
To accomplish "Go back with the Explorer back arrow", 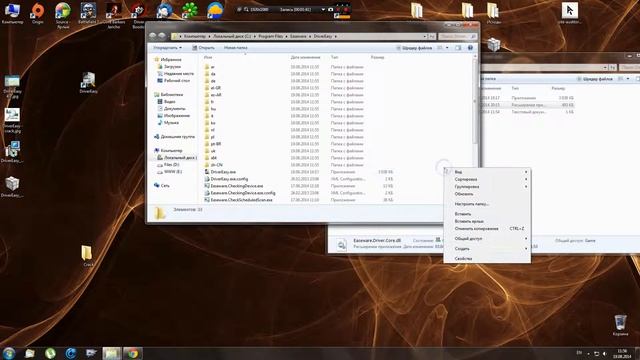I will pyautogui.click(x=153, y=36).
